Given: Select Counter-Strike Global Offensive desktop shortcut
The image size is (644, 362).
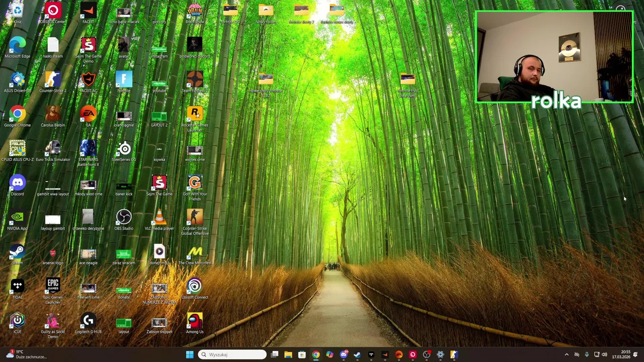Looking at the screenshot, I should (195, 222).
